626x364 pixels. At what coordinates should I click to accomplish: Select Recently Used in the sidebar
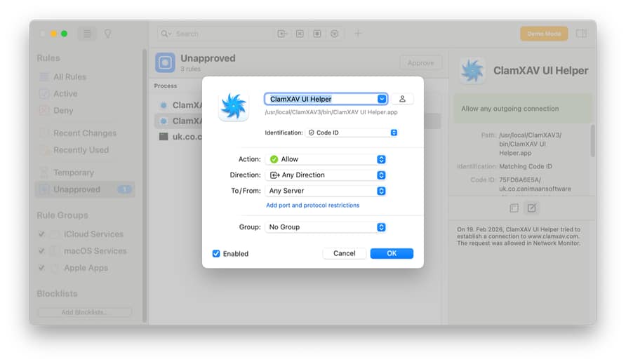(85, 150)
